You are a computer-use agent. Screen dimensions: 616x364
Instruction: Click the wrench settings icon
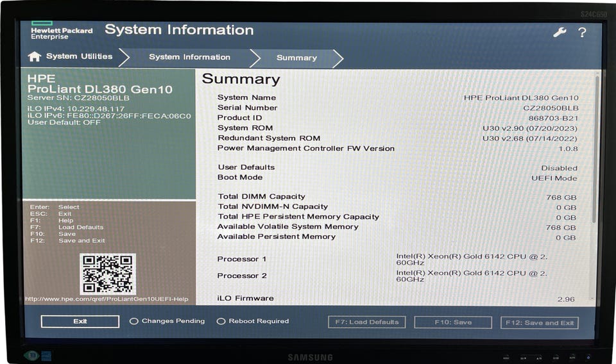point(560,32)
